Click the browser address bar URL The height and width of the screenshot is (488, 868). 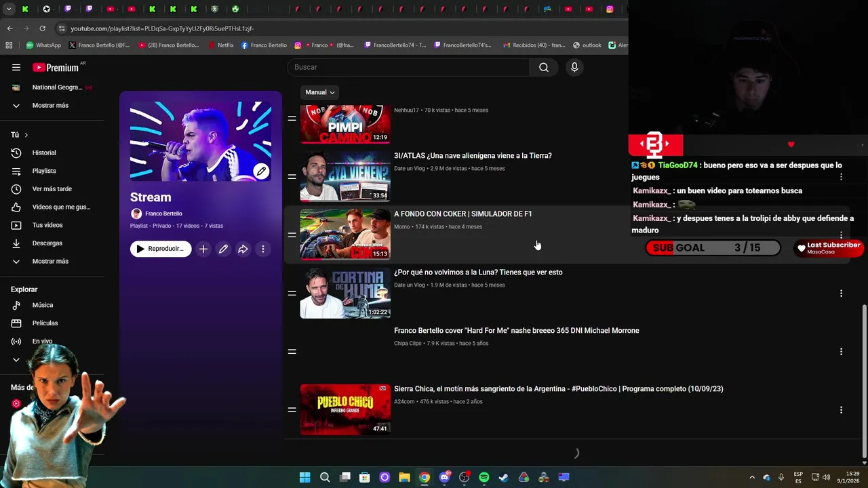pyautogui.click(x=162, y=28)
